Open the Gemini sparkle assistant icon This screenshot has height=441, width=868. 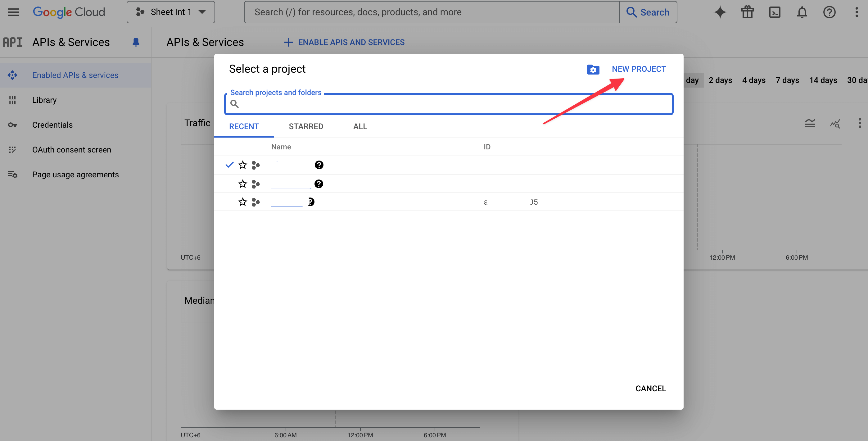pyautogui.click(x=720, y=12)
